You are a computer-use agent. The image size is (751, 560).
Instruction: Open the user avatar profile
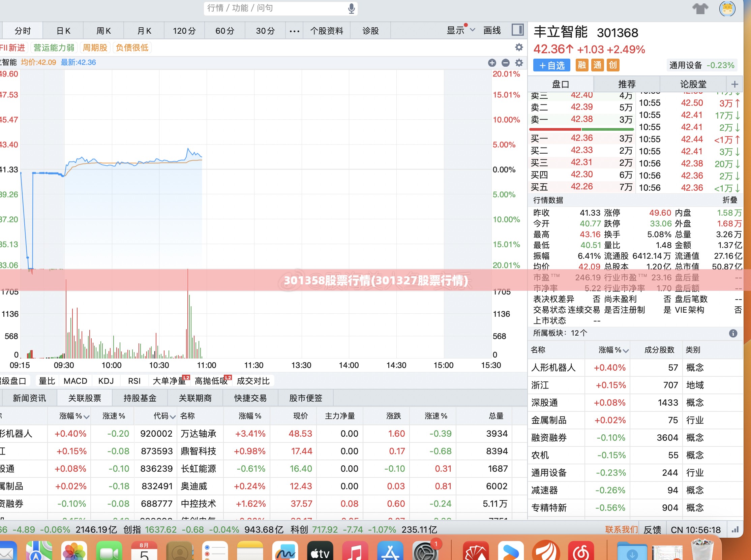[727, 8]
